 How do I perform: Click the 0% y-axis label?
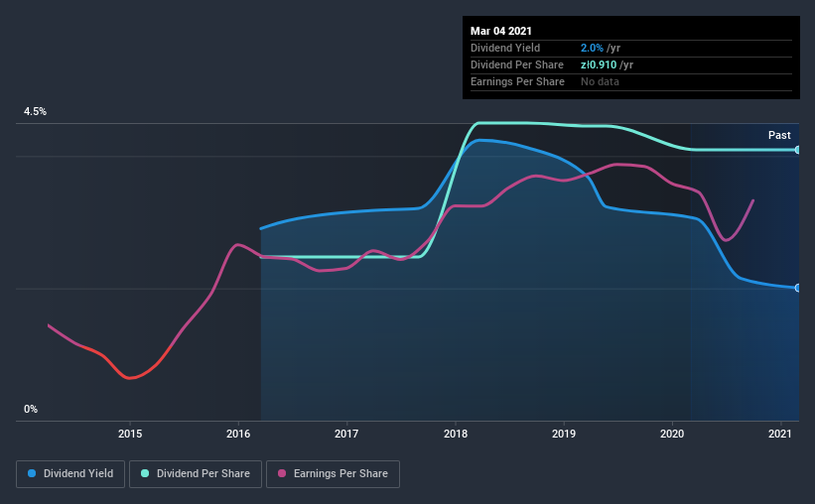tap(31, 410)
